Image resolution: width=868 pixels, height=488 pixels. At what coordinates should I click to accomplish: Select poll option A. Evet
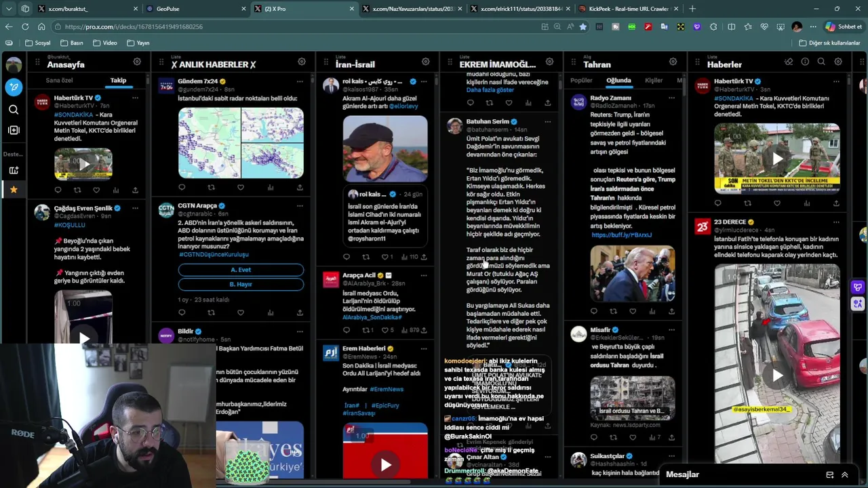[x=241, y=270]
